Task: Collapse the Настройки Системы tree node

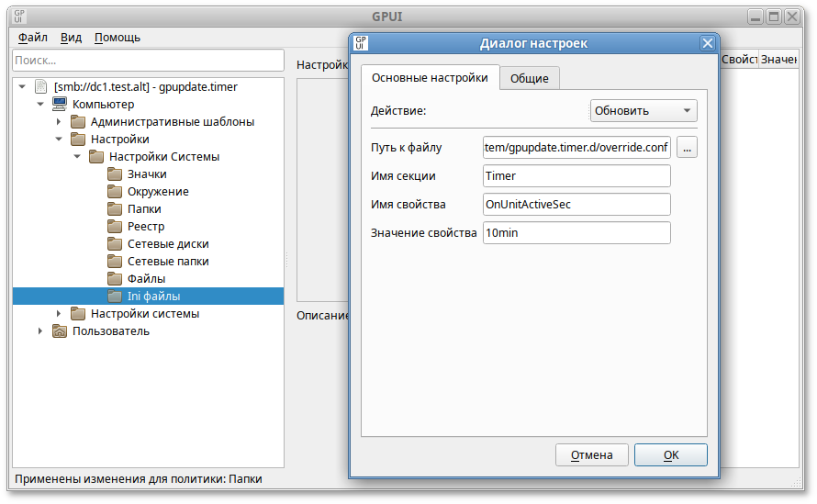Action: 77,157
